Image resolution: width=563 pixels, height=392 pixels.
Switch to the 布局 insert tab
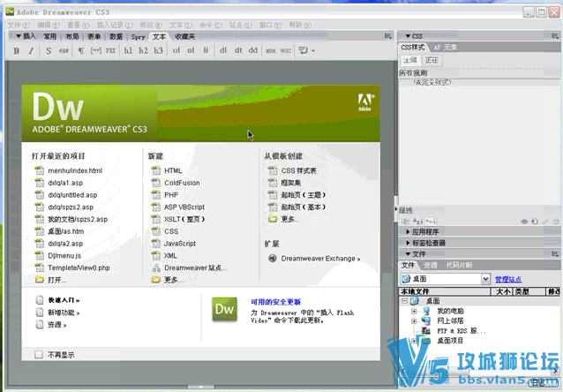[x=72, y=37]
